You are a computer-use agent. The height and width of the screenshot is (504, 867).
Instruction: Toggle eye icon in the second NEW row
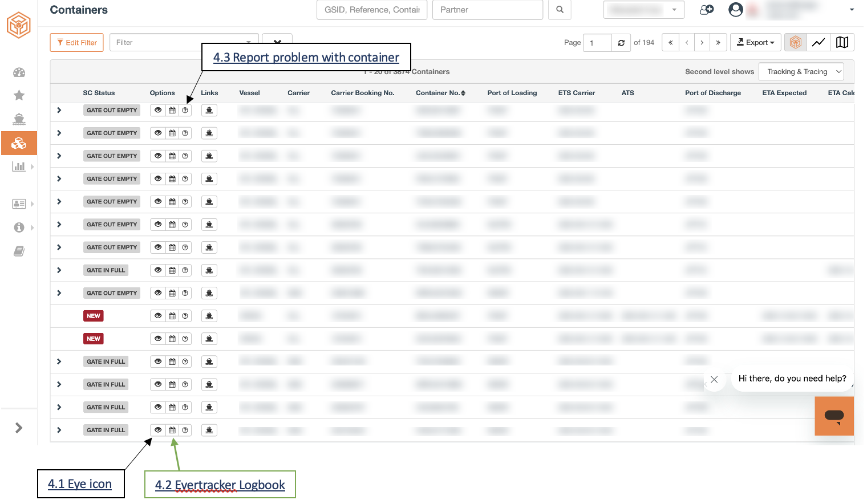[158, 339]
